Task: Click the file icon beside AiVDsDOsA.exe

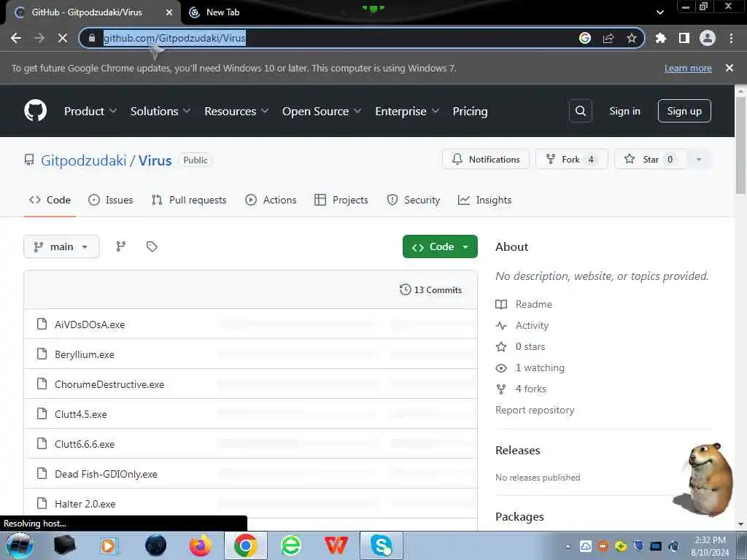Action: [x=42, y=324]
